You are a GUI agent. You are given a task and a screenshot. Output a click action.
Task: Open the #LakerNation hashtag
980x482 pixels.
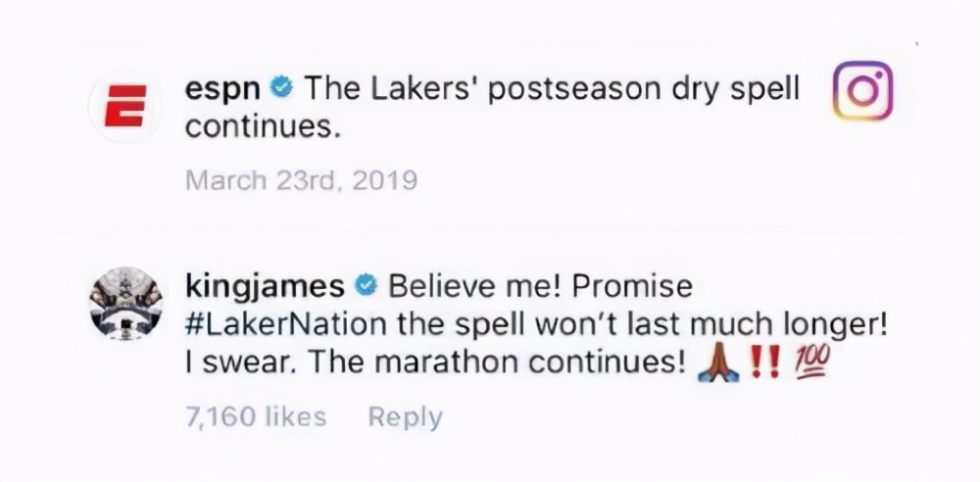point(285,325)
